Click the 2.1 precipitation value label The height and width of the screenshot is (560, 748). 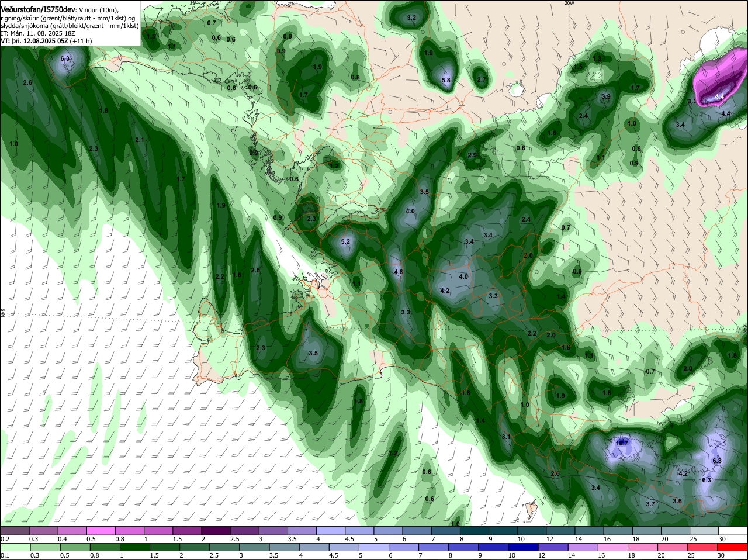coord(140,140)
